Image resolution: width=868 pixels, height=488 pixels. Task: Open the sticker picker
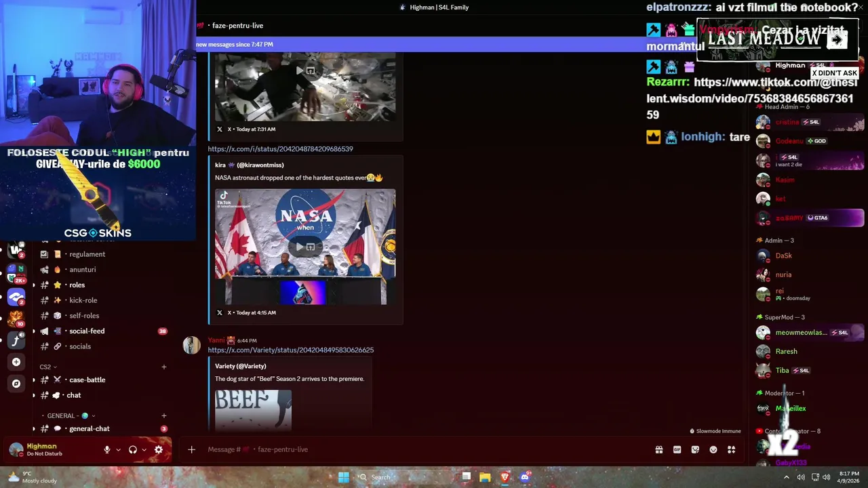pos(695,449)
